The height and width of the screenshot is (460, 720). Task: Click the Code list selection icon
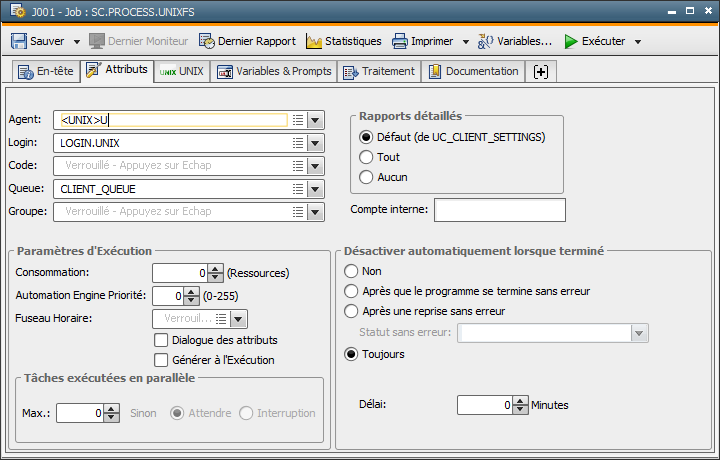coord(298,166)
